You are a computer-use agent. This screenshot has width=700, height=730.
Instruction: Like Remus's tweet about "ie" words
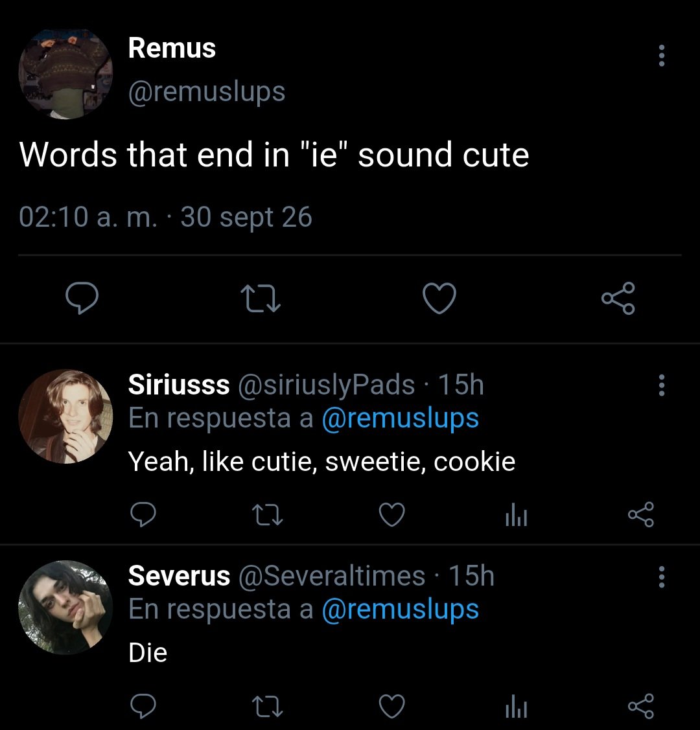click(439, 299)
